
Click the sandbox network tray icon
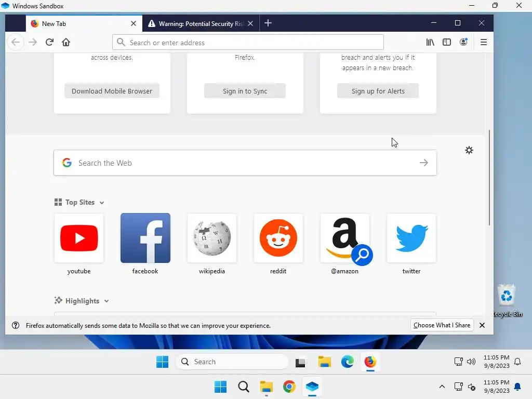(x=458, y=362)
